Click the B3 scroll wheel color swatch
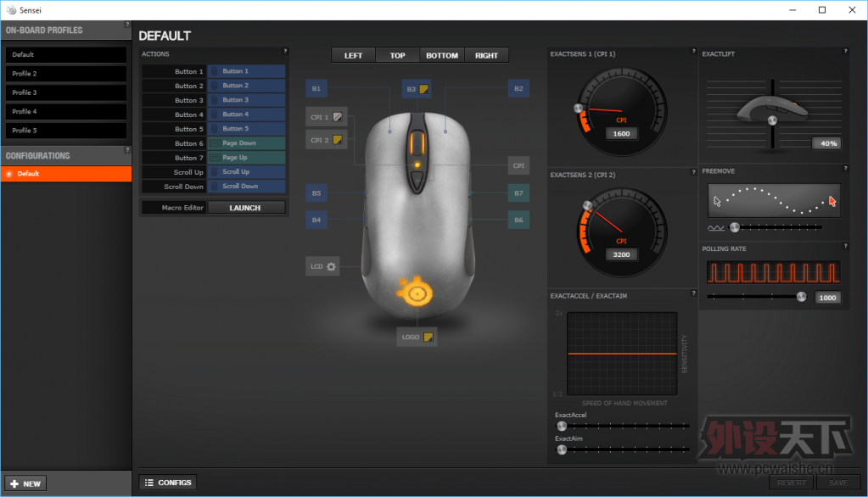The width and height of the screenshot is (868, 497). pyautogui.click(x=424, y=89)
